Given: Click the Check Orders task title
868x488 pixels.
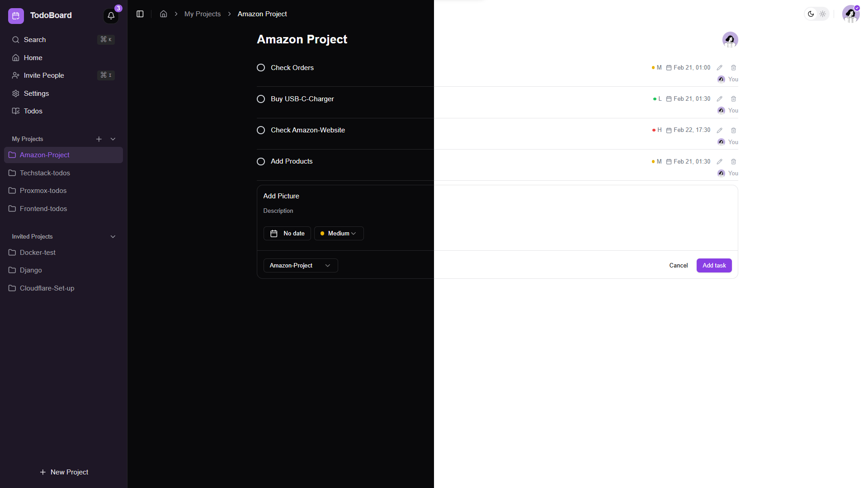Looking at the screenshot, I should [x=292, y=68].
